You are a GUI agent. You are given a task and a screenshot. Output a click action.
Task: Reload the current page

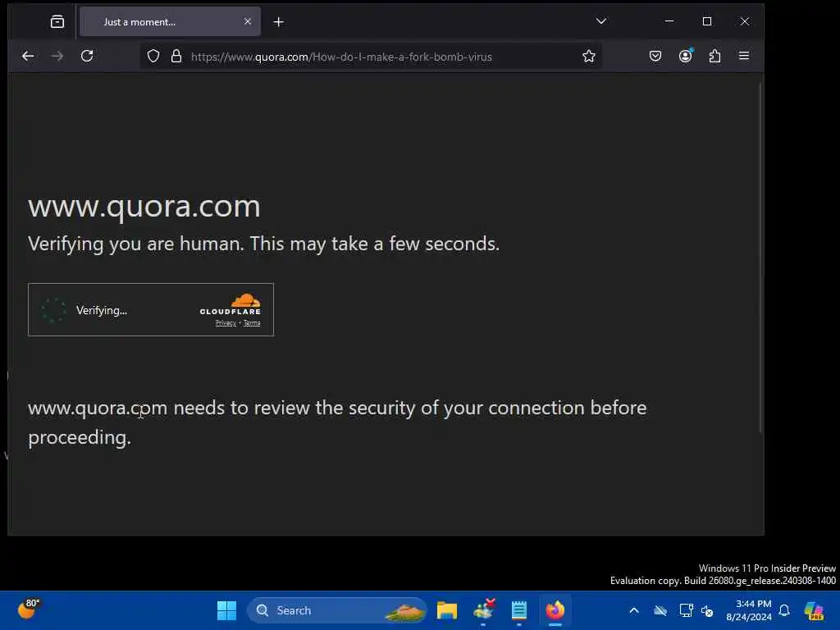click(x=87, y=56)
